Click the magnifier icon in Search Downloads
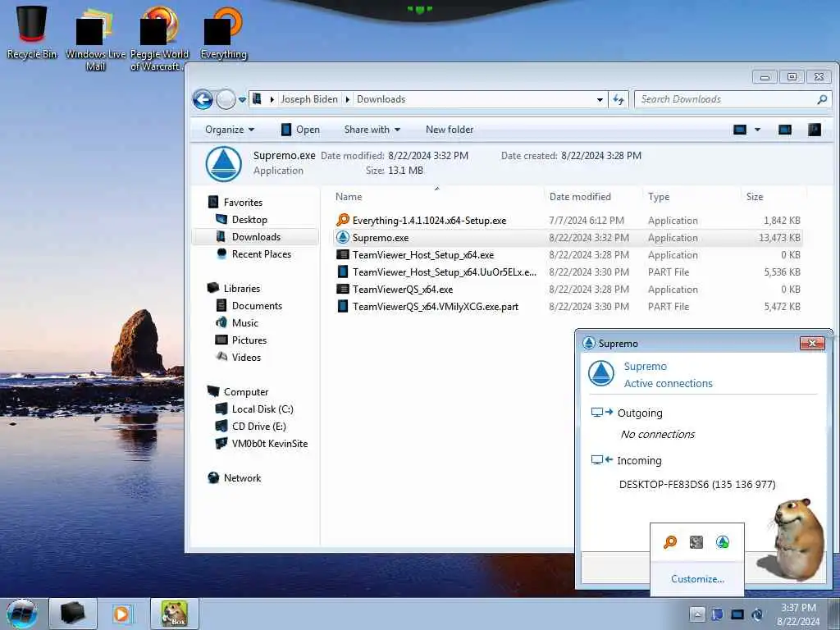 [x=822, y=99]
